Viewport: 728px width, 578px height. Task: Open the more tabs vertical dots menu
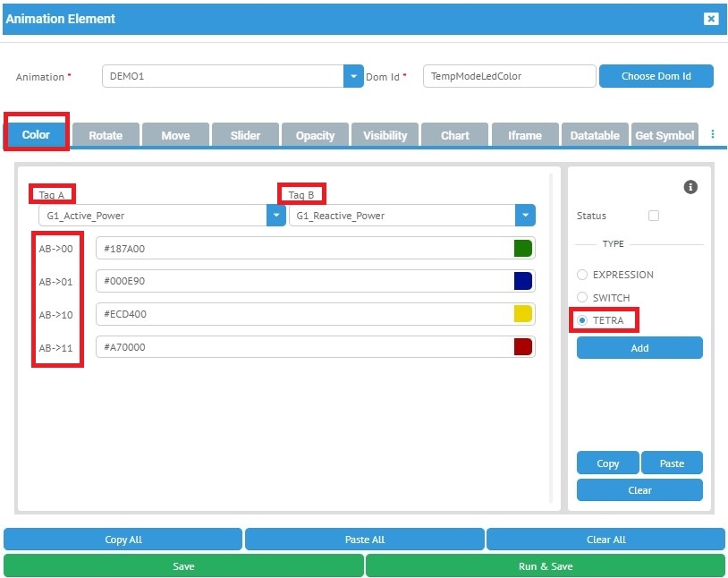tap(713, 135)
